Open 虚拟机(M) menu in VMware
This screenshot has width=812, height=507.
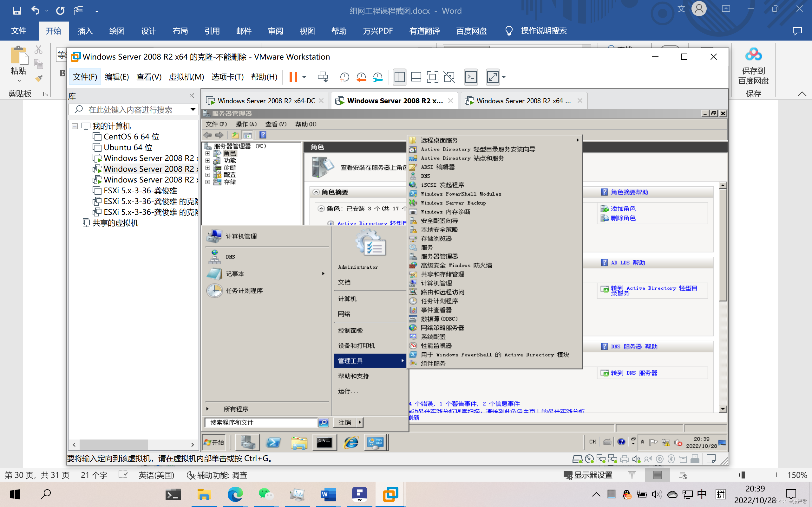point(186,77)
